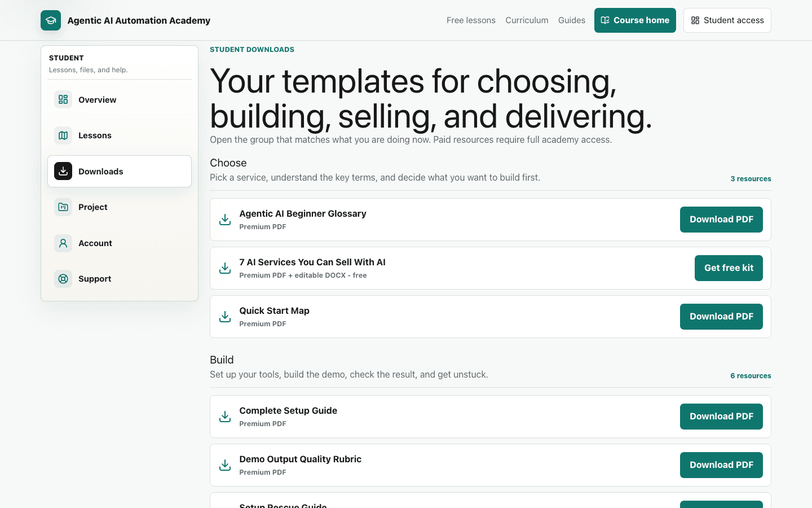812x508 pixels.
Task: Click download icon beside Agentic AI Beginner Glossary
Action: click(x=225, y=220)
